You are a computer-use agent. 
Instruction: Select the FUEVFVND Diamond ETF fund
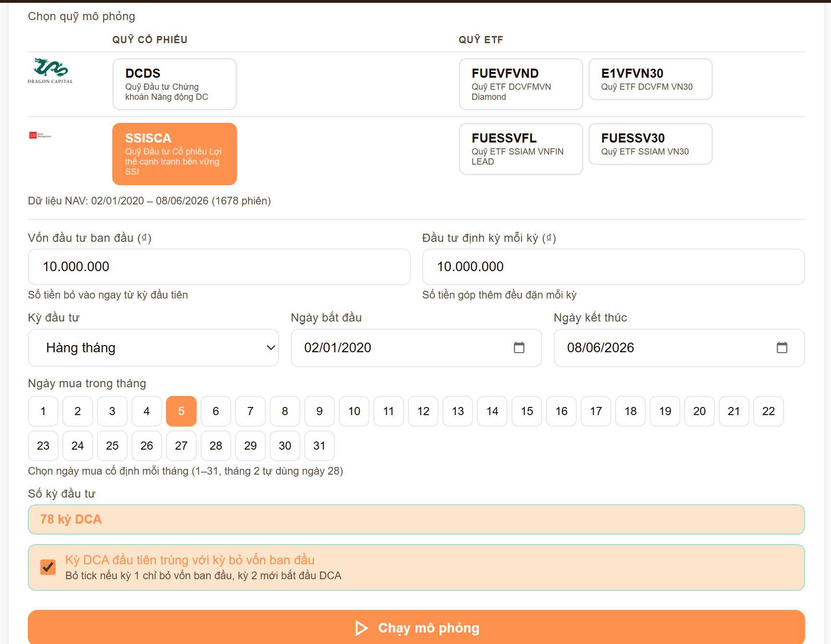(521, 84)
